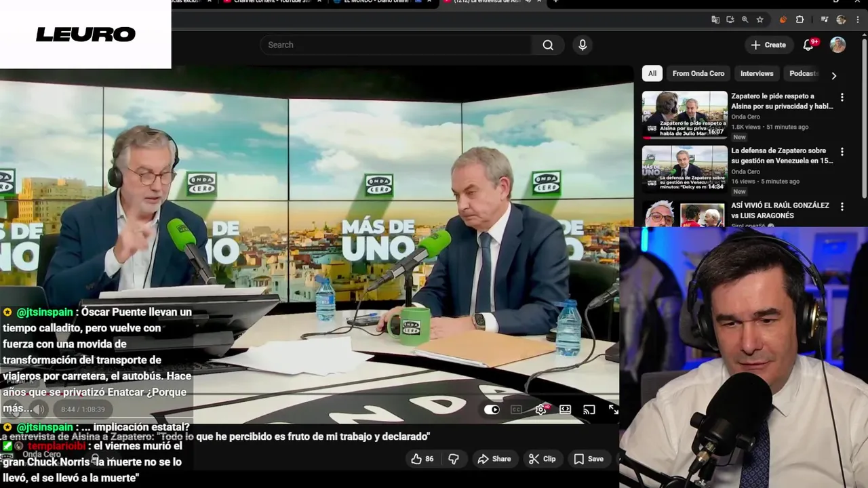This screenshot has width=868, height=488.
Task: Open thumbnail of Raúl González vs Luis Aragonés video
Action: [685, 213]
